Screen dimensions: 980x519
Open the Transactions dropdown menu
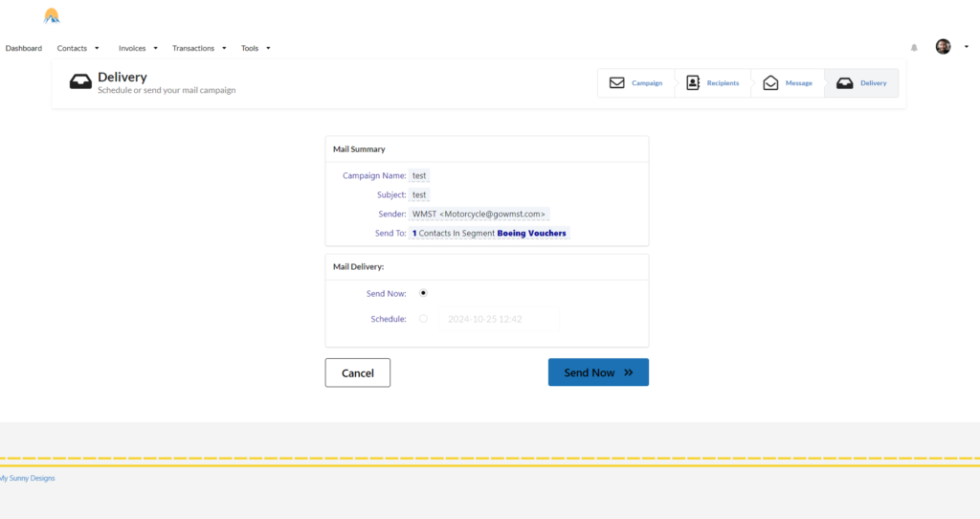click(199, 48)
